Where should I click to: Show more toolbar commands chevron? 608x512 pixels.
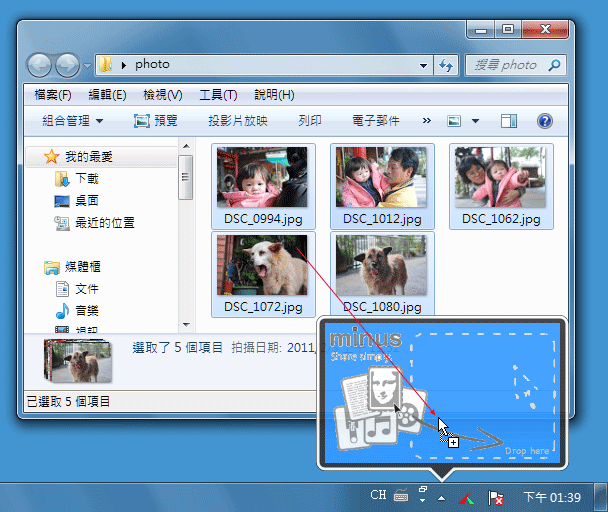(x=427, y=121)
